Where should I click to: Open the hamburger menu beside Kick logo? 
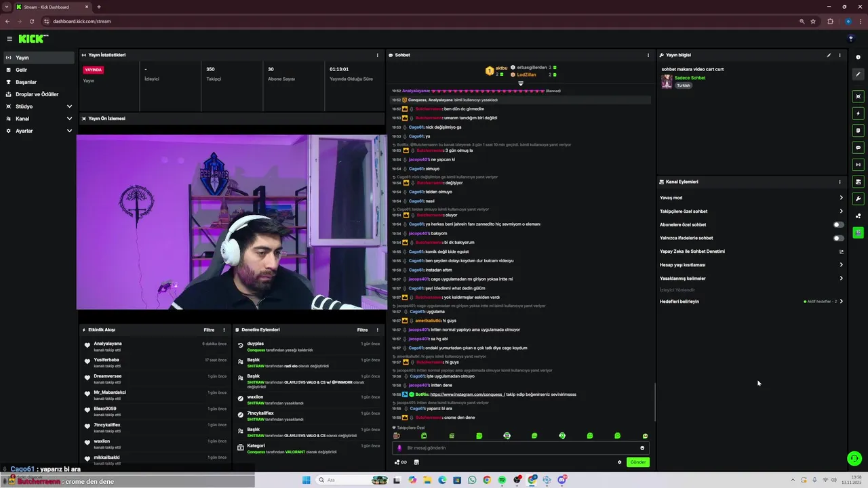point(9,39)
